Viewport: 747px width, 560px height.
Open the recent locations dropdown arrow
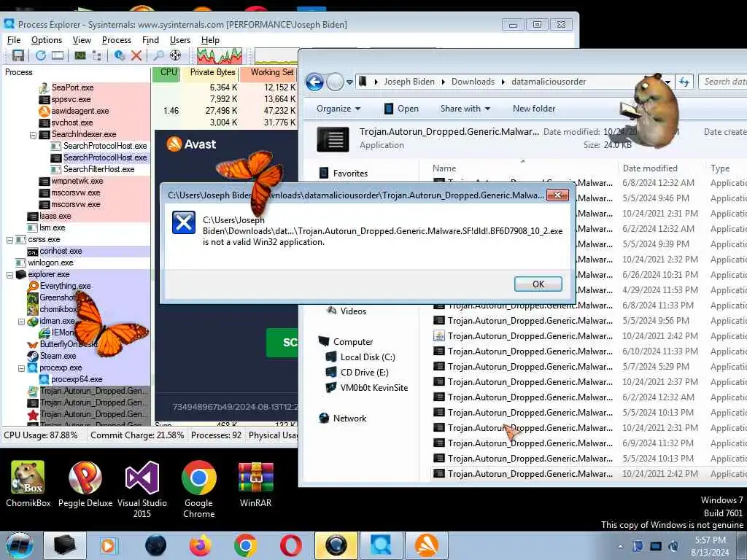(349, 82)
